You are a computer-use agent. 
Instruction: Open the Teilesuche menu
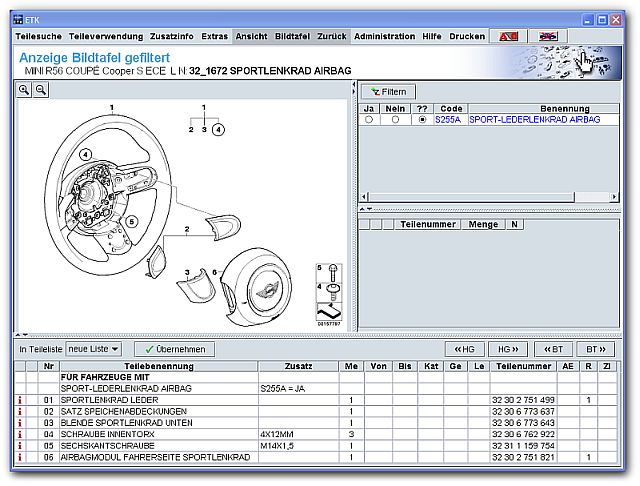click(39, 36)
